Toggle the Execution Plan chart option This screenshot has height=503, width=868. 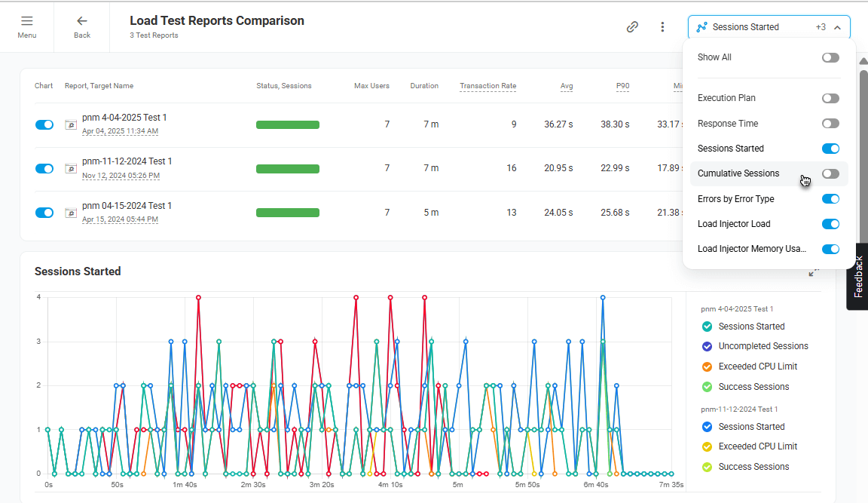click(830, 98)
